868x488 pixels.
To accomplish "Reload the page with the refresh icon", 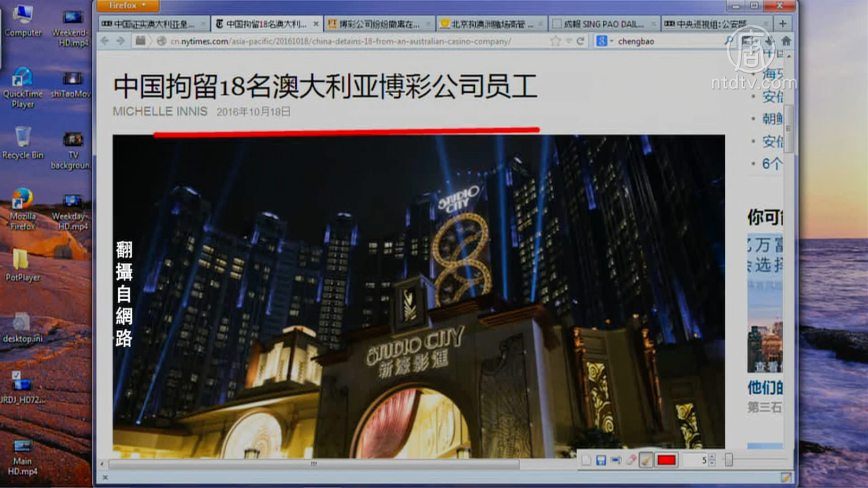I will point(580,41).
